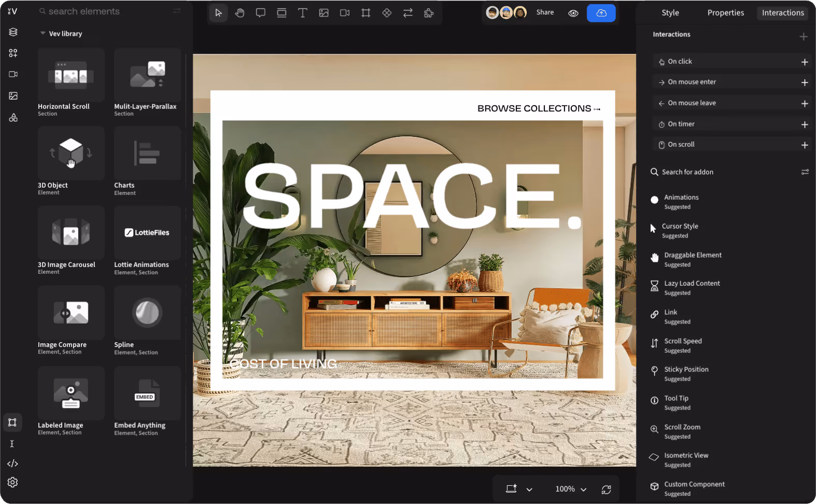This screenshot has height=504, width=816.
Task: Select the Text tool in toolbar
Action: coord(303,13)
